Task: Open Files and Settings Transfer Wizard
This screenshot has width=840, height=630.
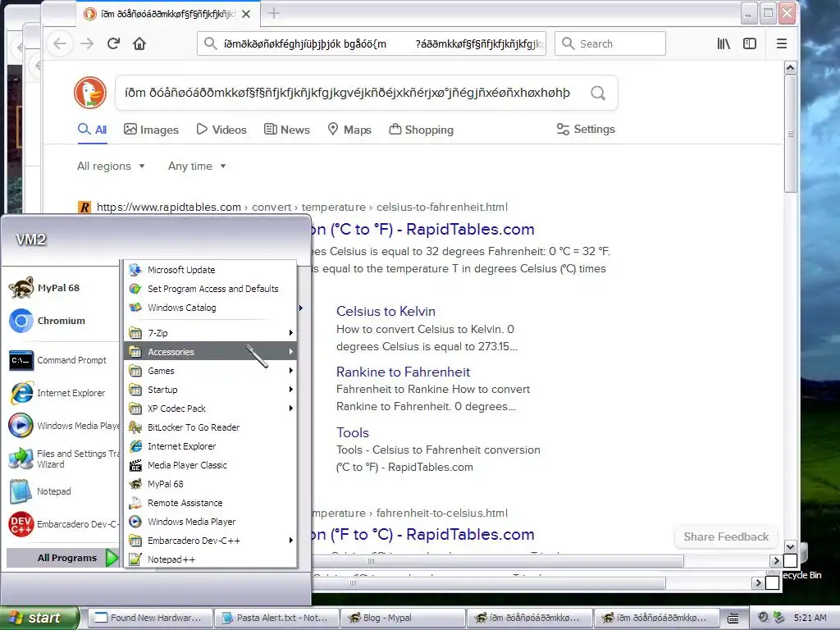Action: [x=63, y=459]
